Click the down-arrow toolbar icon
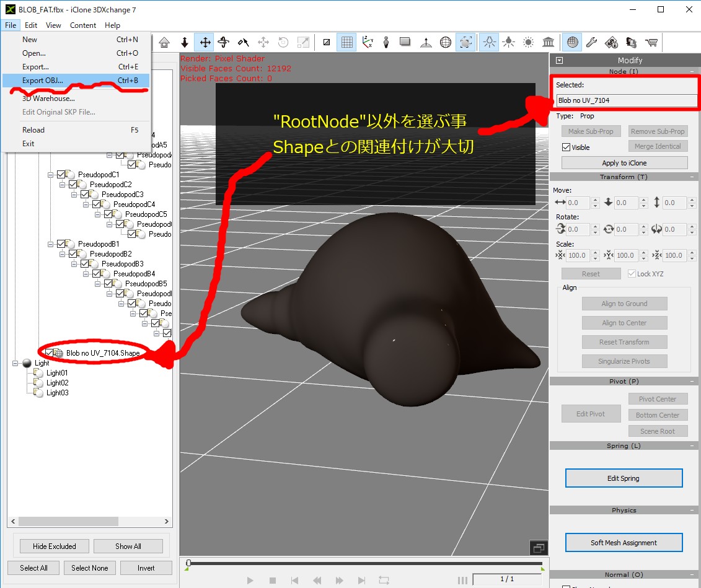This screenshot has height=588, width=701. pyautogui.click(x=184, y=43)
